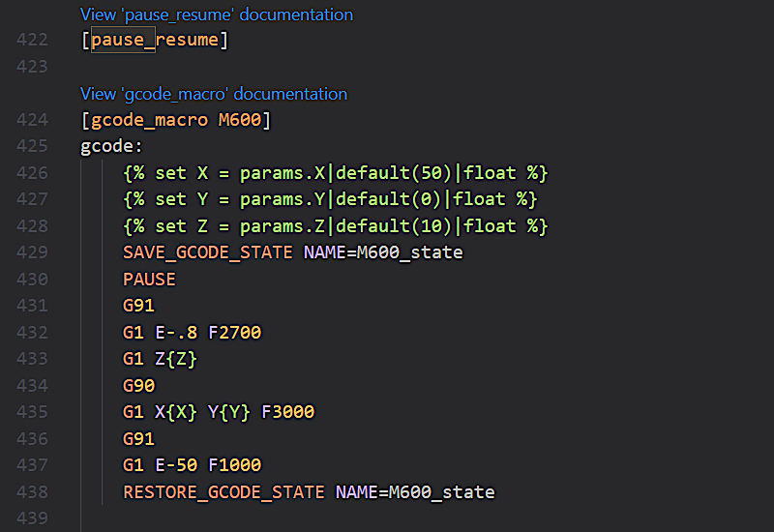Click line number 439 in gutter
The image size is (774, 532).
pyautogui.click(x=32, y=518)
